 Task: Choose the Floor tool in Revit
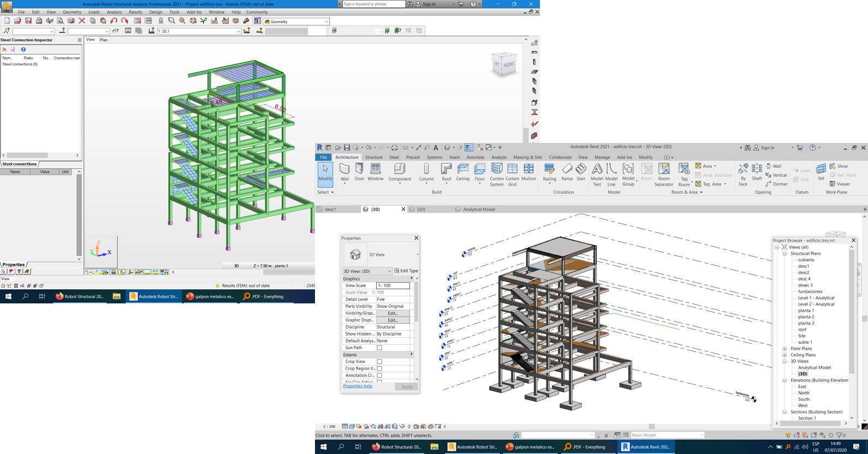point(480,172)
